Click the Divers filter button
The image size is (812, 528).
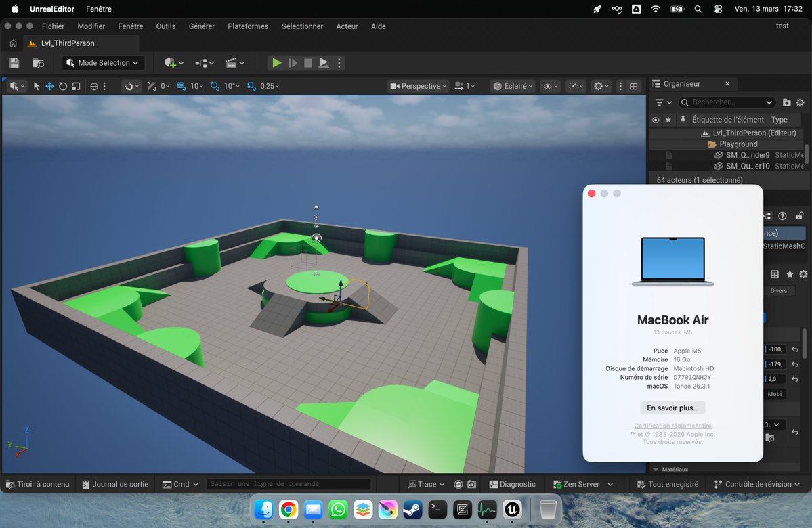[778, 291]
